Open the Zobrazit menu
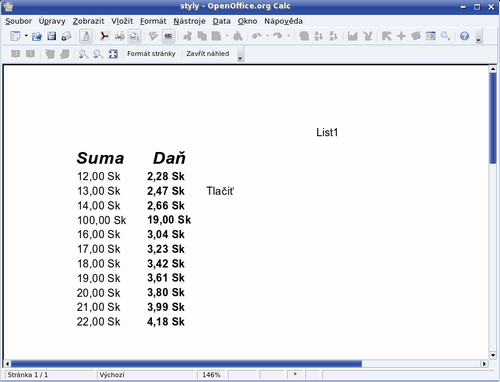Image resolution: width=500 pixels, height=382 pixels. coord(88,21)
